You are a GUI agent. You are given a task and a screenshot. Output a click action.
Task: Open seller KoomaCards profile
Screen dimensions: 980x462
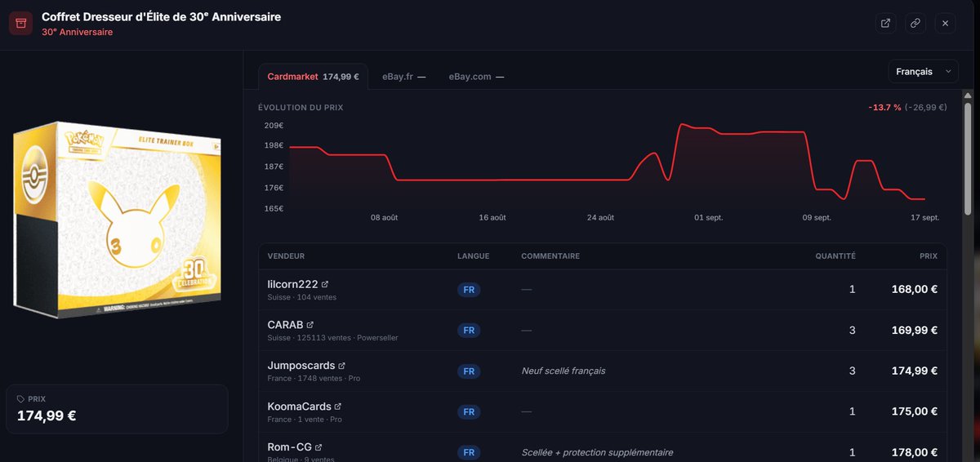click(299, 406)
